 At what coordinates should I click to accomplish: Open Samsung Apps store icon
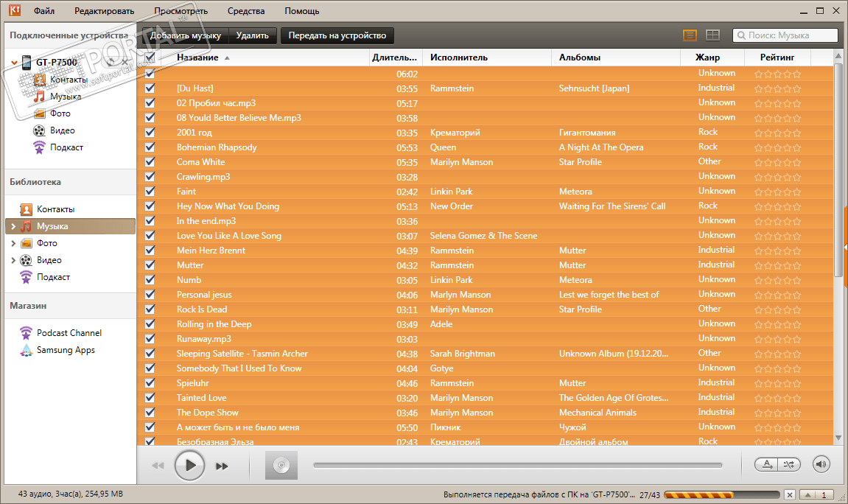(x=26, y=350)
